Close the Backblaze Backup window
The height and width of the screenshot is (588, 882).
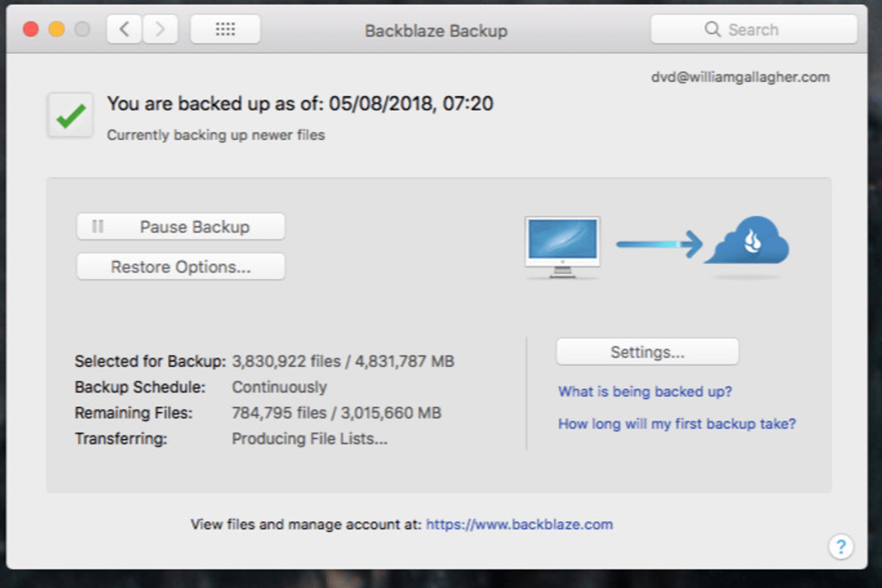(x=30, y=30)
